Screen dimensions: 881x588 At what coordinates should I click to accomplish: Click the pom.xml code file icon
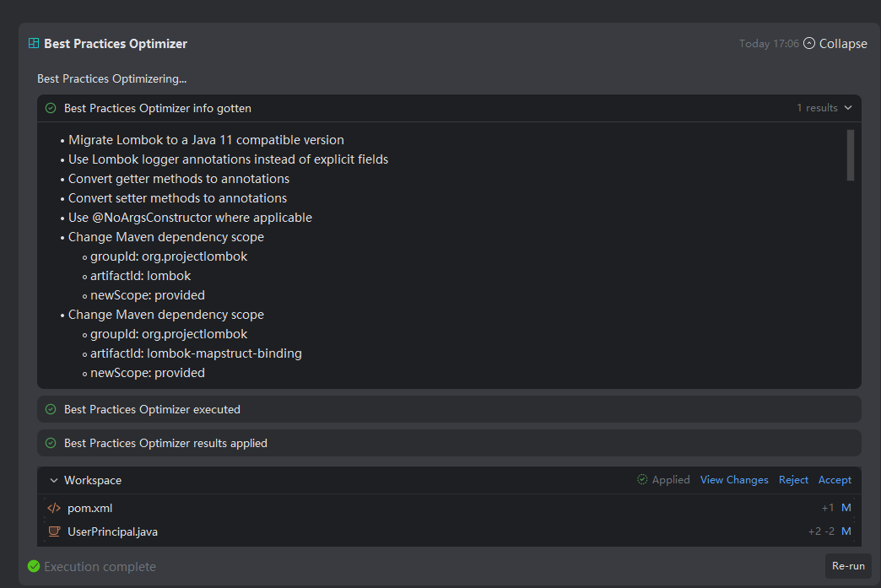pyautogui.click(x=54, y=508)
